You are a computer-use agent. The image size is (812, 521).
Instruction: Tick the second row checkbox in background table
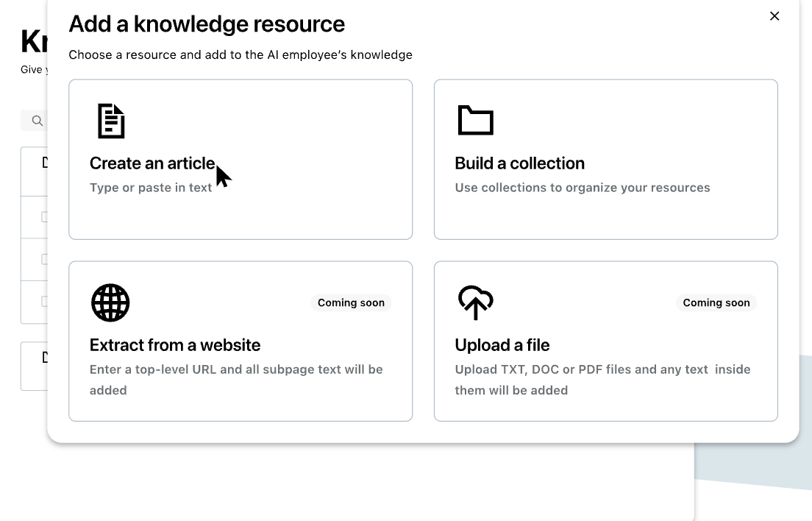[44, 259]
